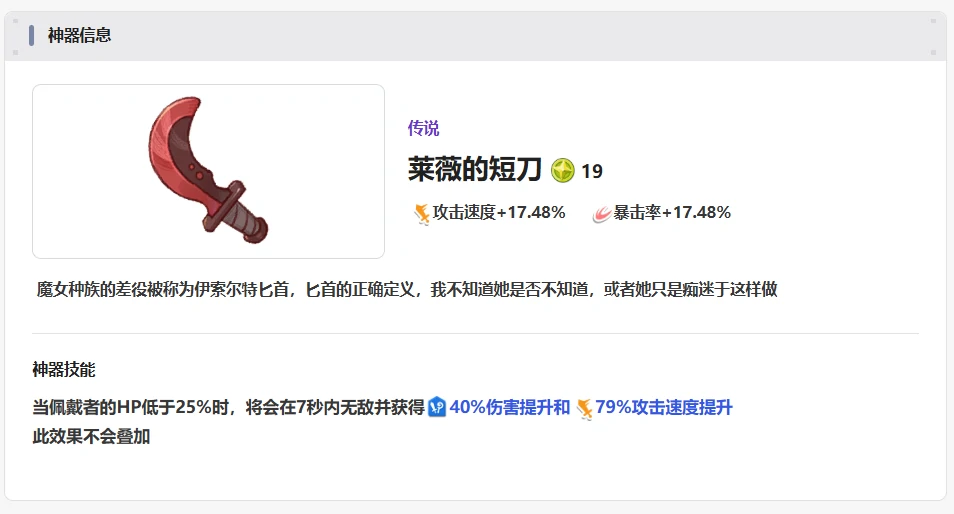The height and width of the screenshot is (514, 954).
Task: Click the attack speed icon before 79%
Action: (584, 408)
